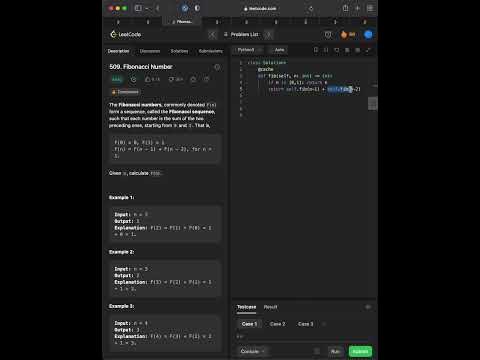The height and width of the screenshot is (360, 480).
Task: Click the 'Example 1:' heading
Action: (x=121, y=198)
